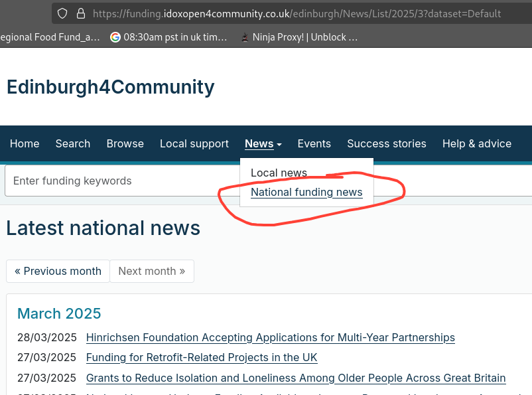The width and height of the screenshot is (532, 395).
Task: Open Help & advice in the navigation bar
Action: click(477, 143)
